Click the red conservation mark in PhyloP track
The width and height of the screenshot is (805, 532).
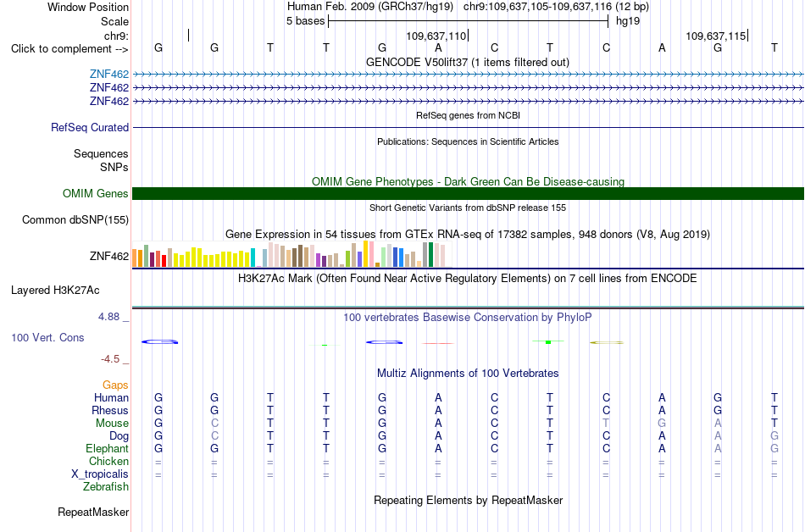(437, 343)
